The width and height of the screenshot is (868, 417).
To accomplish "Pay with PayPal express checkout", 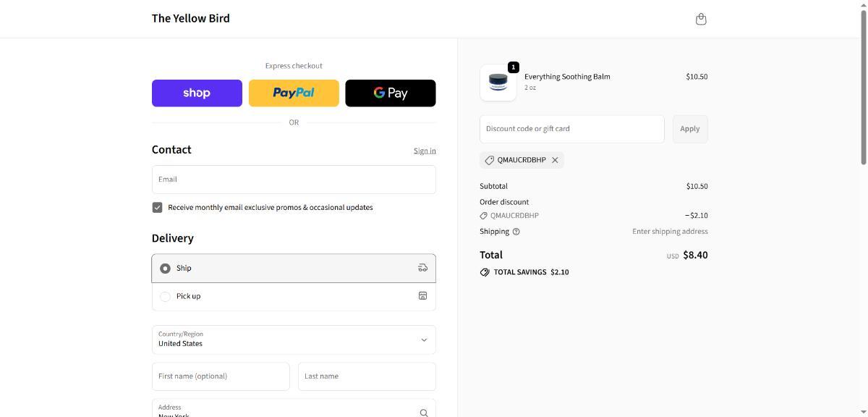I will click(x=294, y=93).
